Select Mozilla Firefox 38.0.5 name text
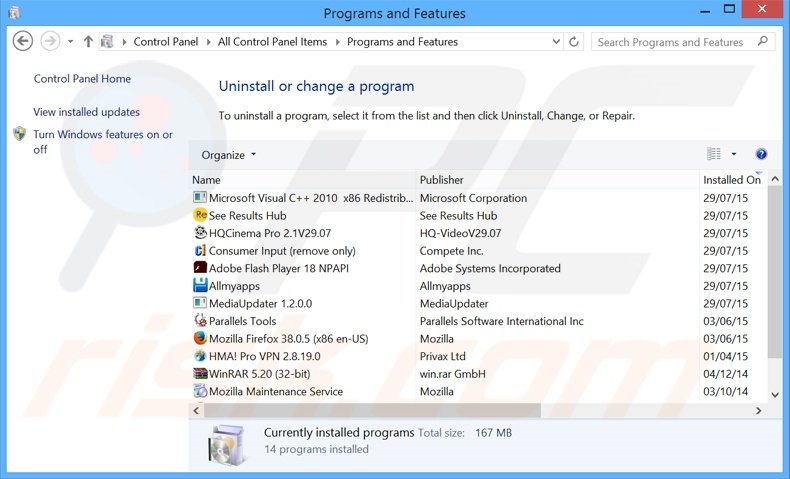 point(289,339)
